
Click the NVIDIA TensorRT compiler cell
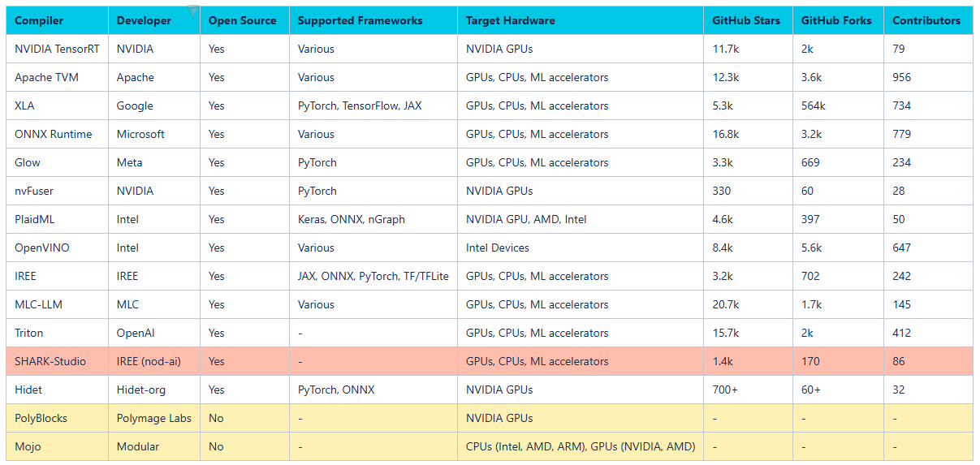[x=57, y=49]
